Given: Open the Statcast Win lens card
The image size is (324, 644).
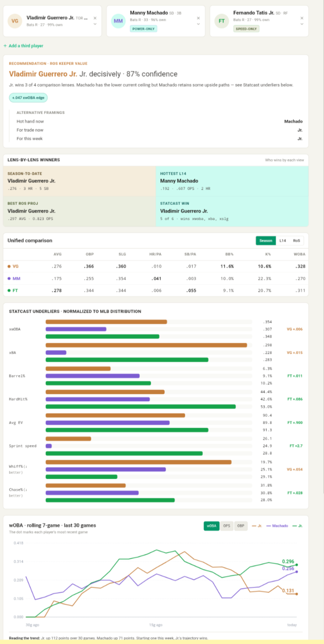Looking at the screenshot, I should pyautogui.click(x=232, y=211).
